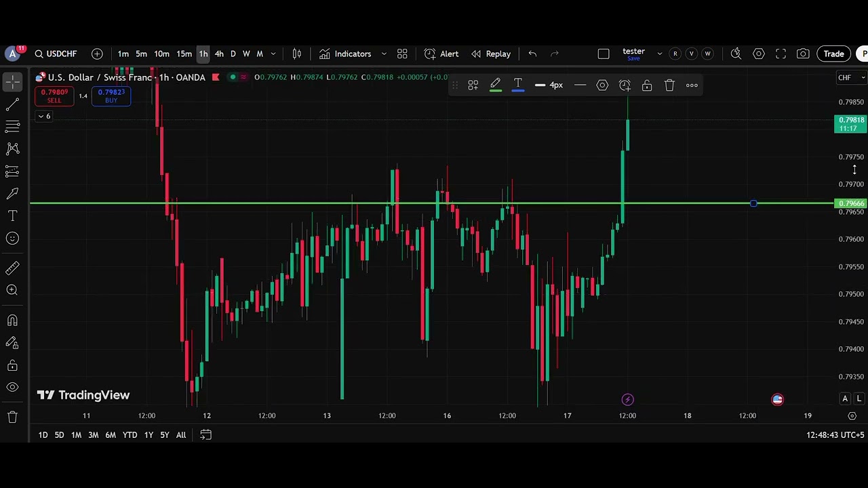The image size is (868, 488).
Task: Open drawing settings hexagon in floating toolbar
Action: [x=602, y=85]
